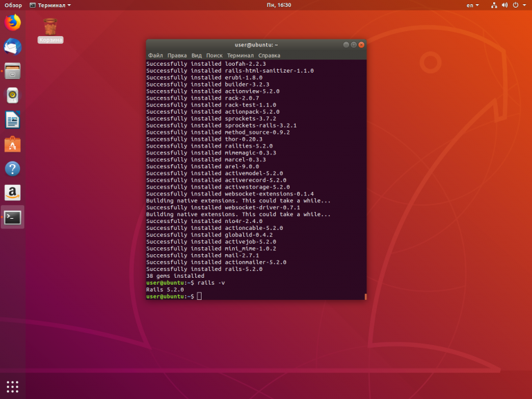Maximize the terminal window
The image size is (532, 399).
tap(353, 45)
